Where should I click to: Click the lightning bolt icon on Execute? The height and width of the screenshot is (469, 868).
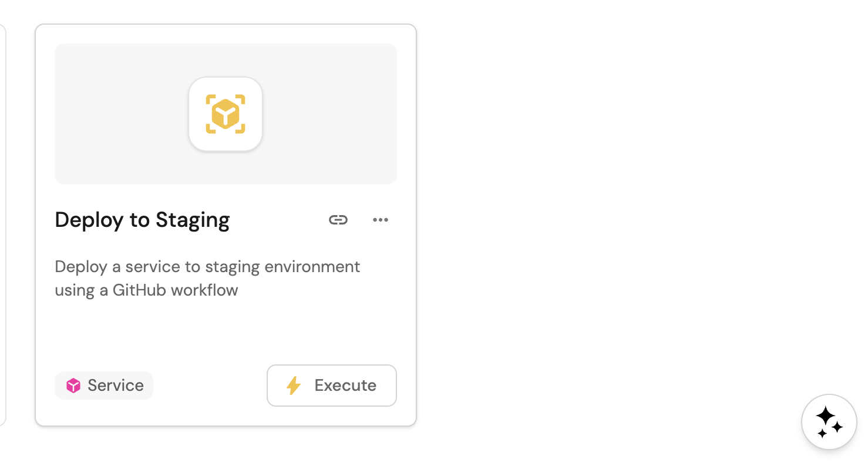coord(293,386)
